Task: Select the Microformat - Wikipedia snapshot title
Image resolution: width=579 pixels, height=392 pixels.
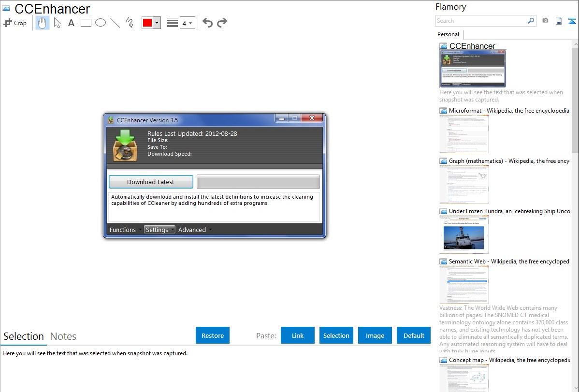Action: pyautogui.click(x=509, y=111)
